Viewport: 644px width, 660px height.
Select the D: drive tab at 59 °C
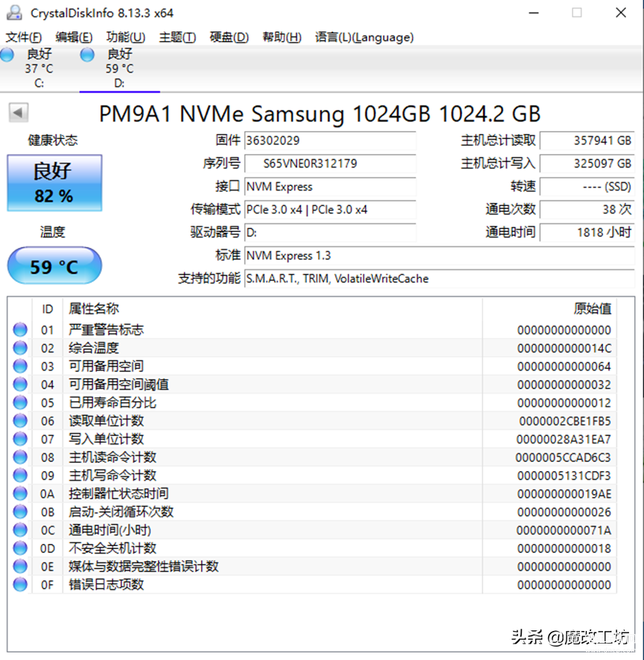(120, 68)
